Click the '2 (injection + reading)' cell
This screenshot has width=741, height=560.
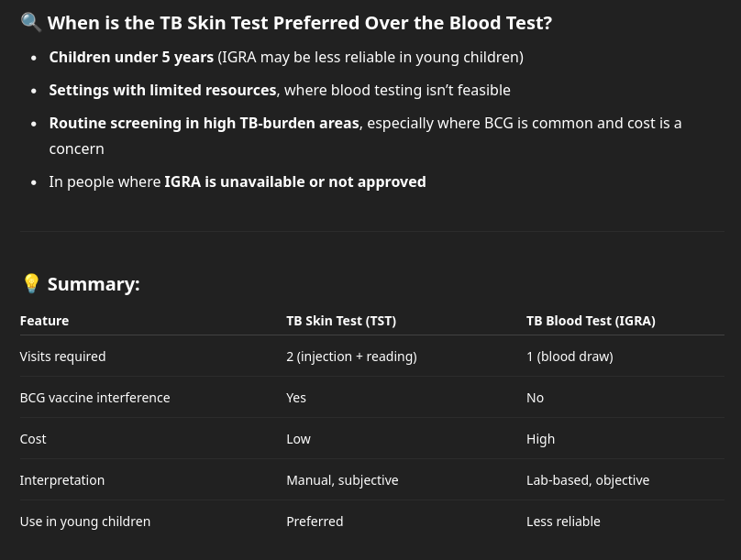click(351, 357)
